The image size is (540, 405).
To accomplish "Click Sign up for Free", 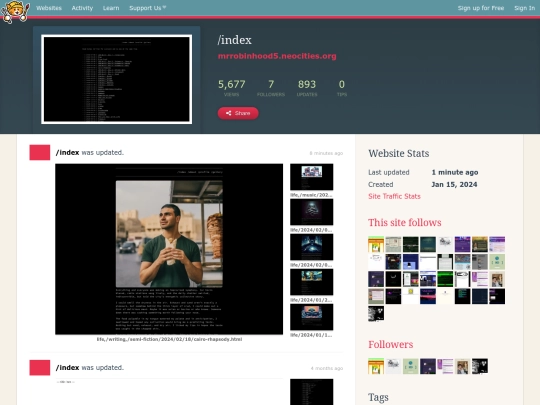I will [481, 8].
